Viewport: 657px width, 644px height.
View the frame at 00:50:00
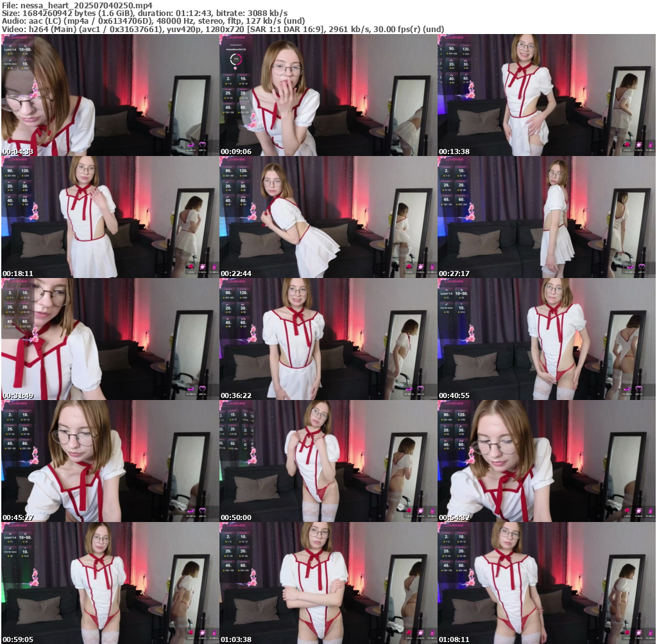[328, 461]
